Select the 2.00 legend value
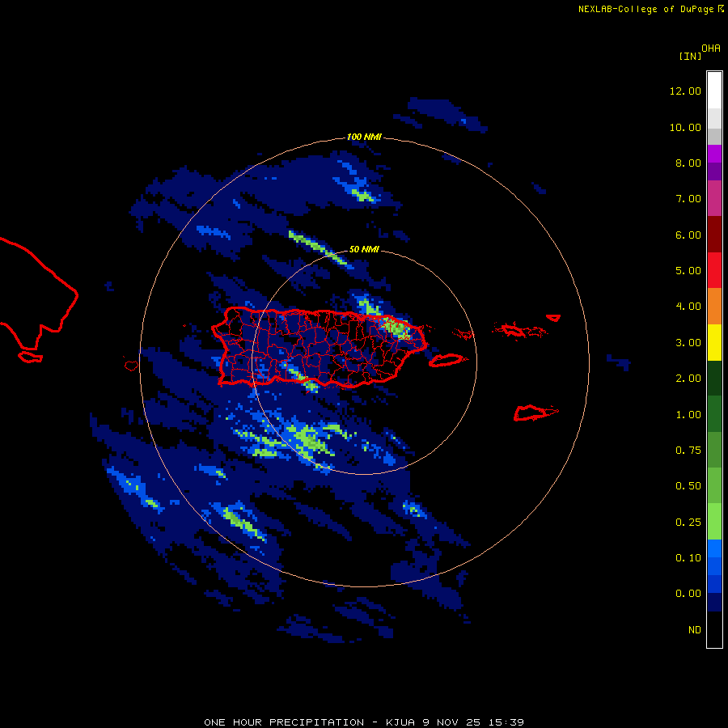This screenshot has height=728, width=728. click(688, 379)
